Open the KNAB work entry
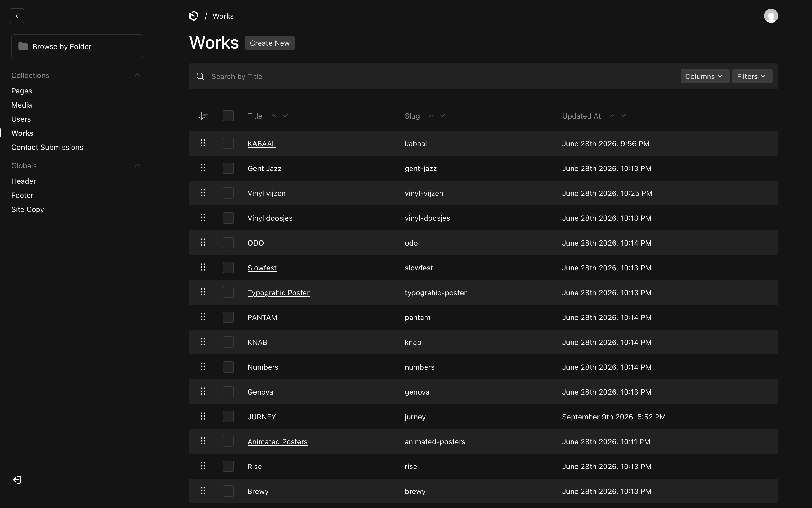Image resolution: width=812 pixels, height=508 pixels. tap(257, 342)
